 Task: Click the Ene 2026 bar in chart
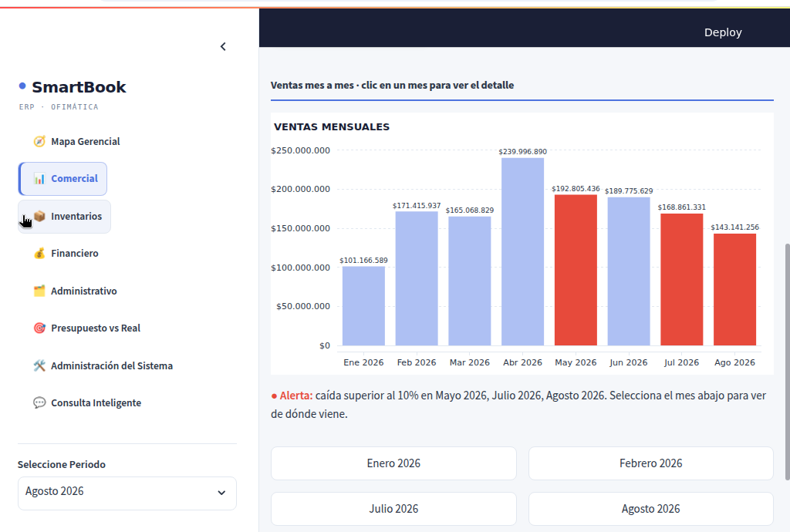(364, 306)
